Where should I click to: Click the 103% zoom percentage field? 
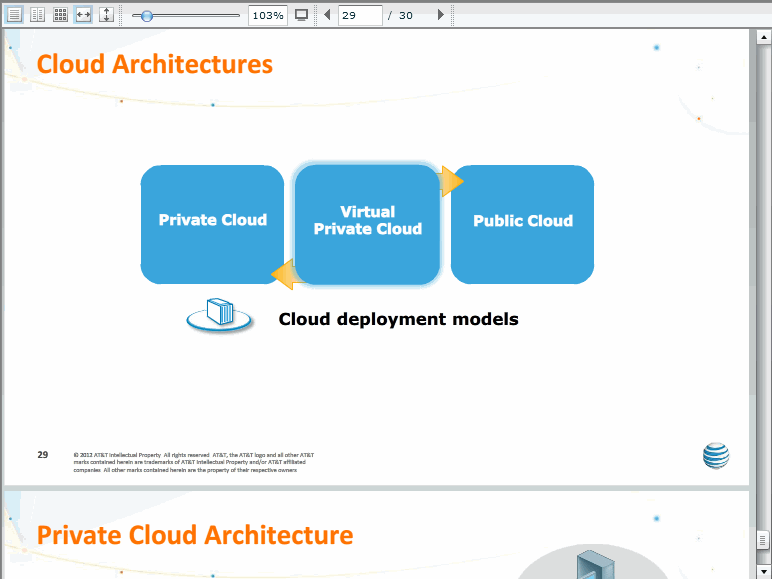click(268, 15)
